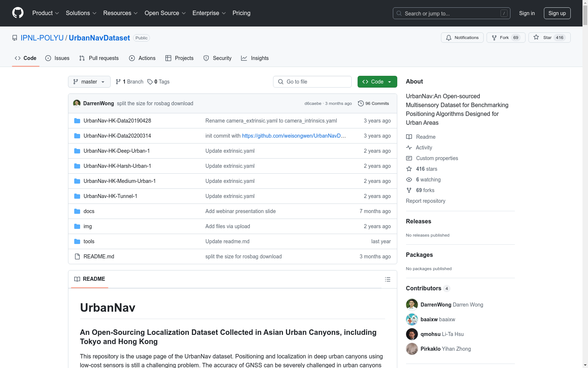Click the img folder icon
The width and height of the screenshot is (588, 368).
[x=77, y=226]
